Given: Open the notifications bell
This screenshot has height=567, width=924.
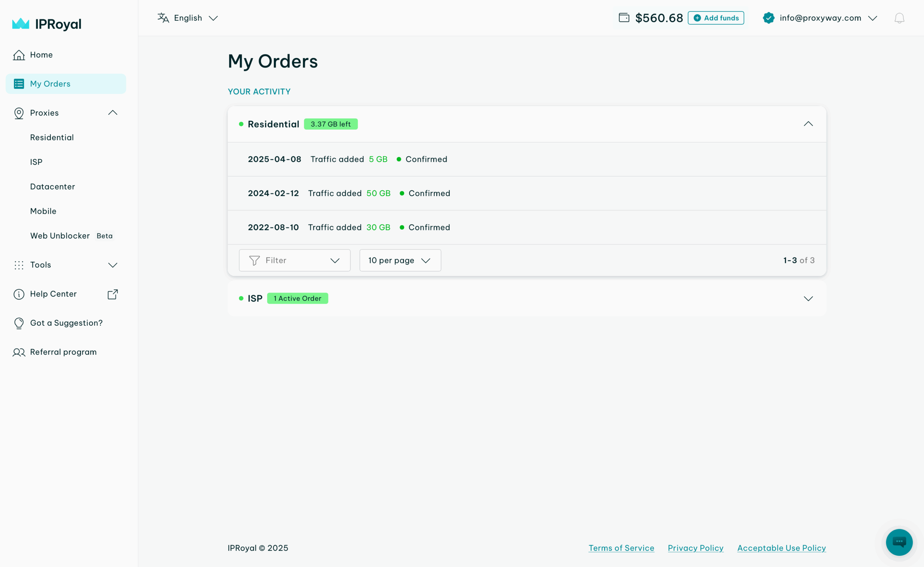Looking at the screenshot, I should click(x=899, y=18).
